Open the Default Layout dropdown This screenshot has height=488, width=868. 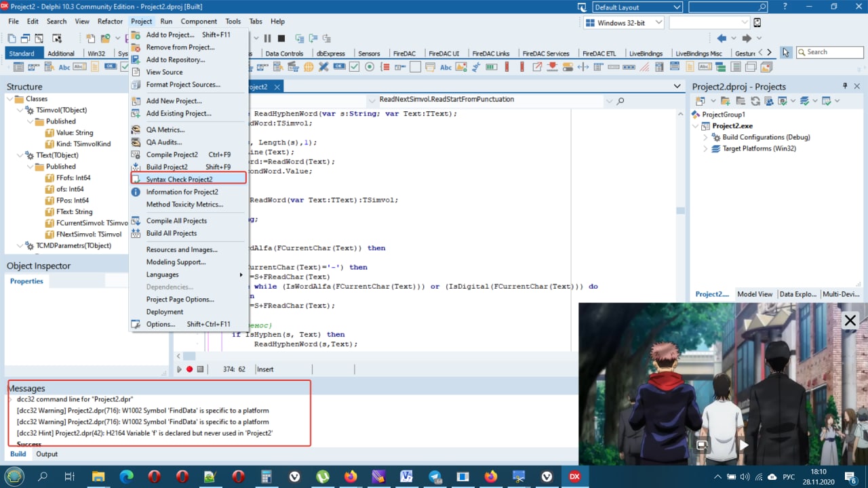click(x=676, y=7)
